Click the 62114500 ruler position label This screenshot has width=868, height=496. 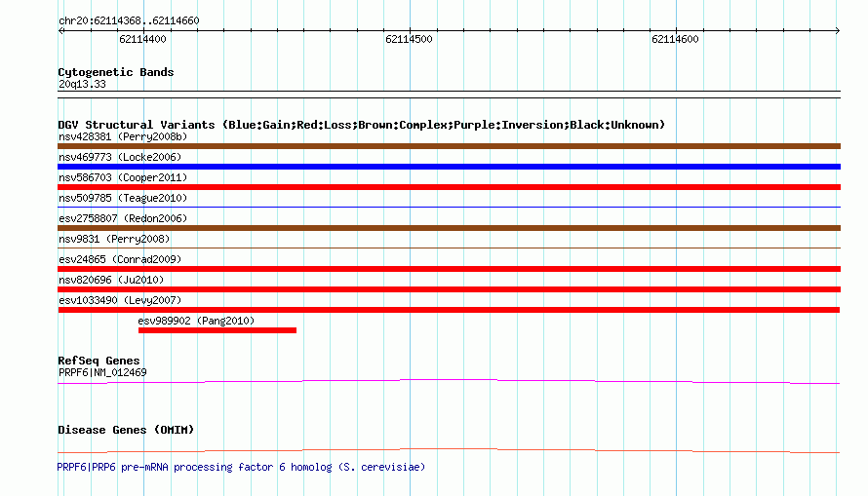tap(409, 39)
